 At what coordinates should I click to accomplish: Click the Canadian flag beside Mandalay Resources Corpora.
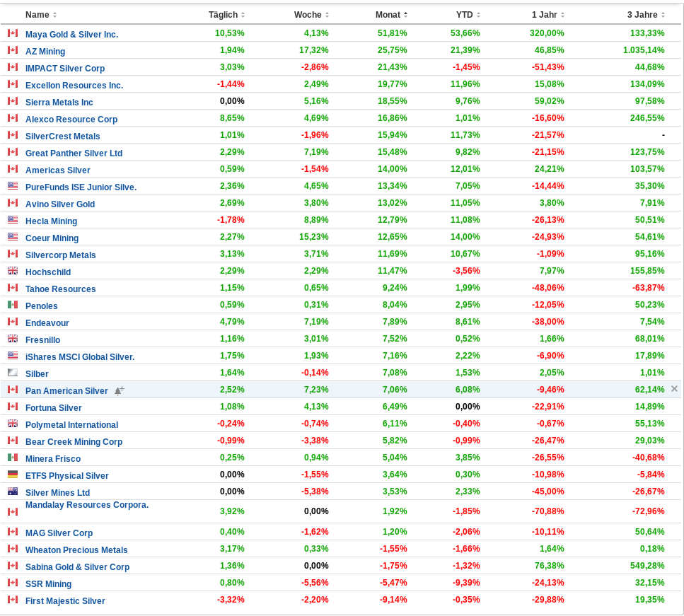(x=13, y=511)
